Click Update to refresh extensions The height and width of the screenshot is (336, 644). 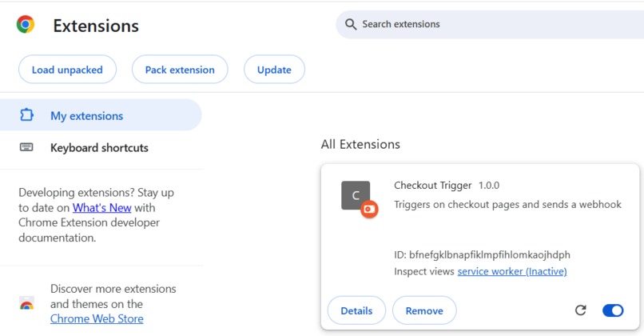click(x=274, y=70)
